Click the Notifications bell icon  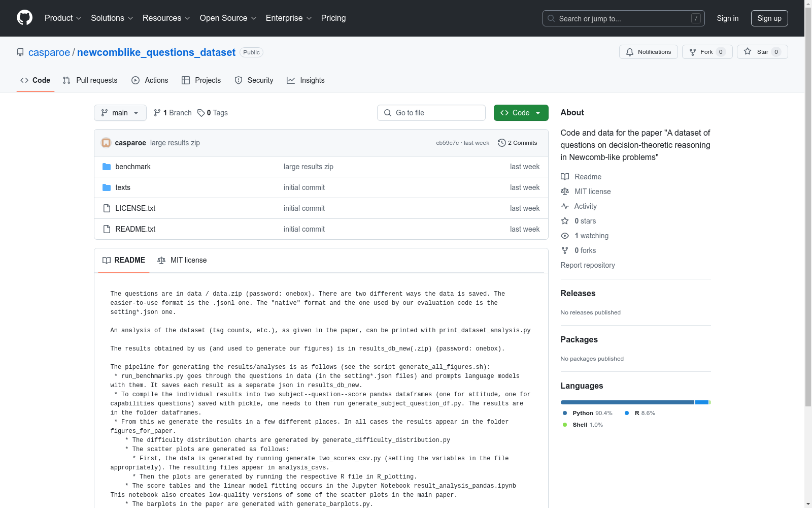[630, 52]
